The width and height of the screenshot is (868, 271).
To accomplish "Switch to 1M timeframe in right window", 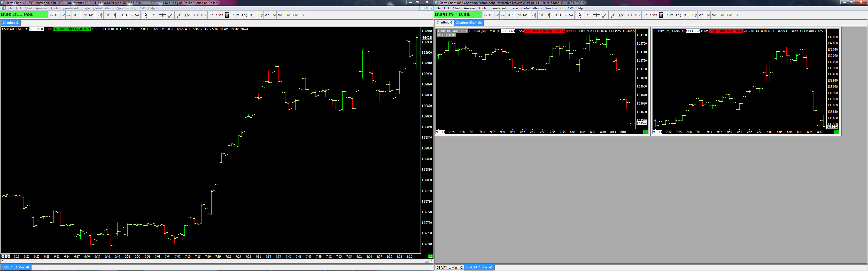I will [x=707, y=15].
